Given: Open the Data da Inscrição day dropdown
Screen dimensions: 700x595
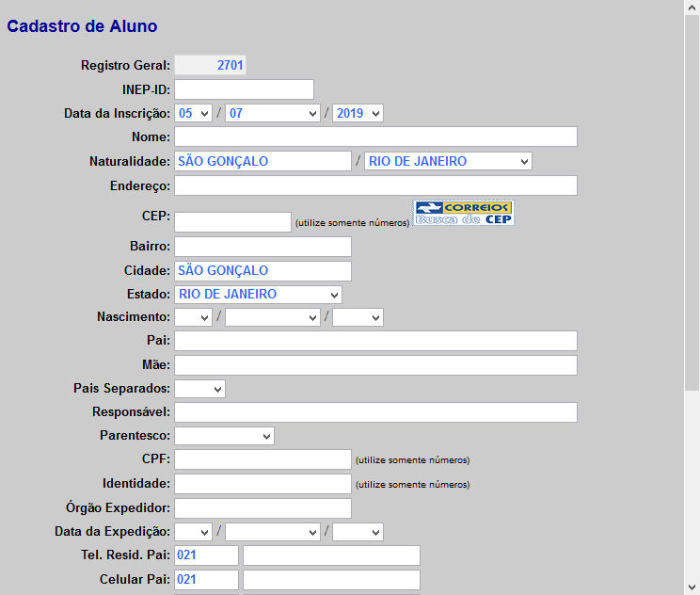Looking at the screenshot, I should click(x=193, y=113).
